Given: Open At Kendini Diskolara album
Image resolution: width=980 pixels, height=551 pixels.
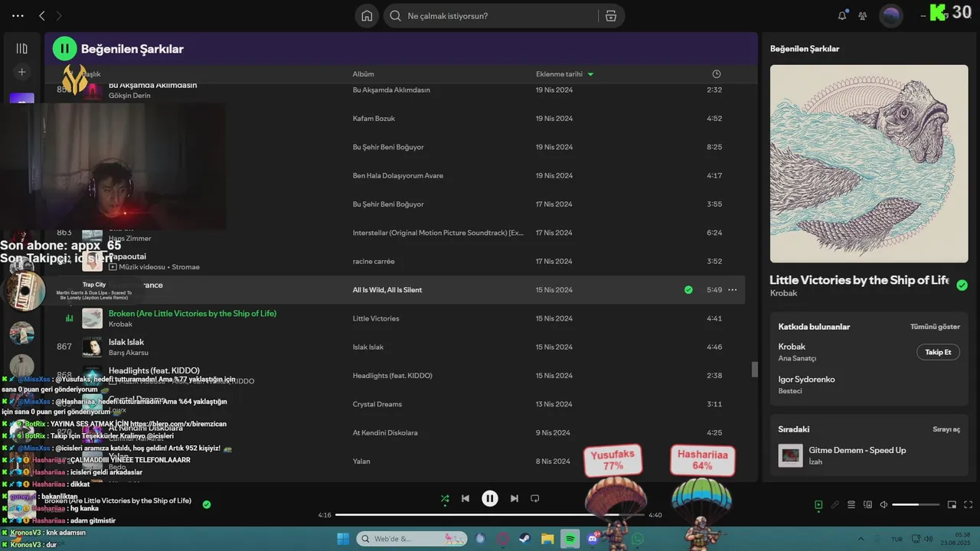Looking at the screenshot, I should (385, 433).
